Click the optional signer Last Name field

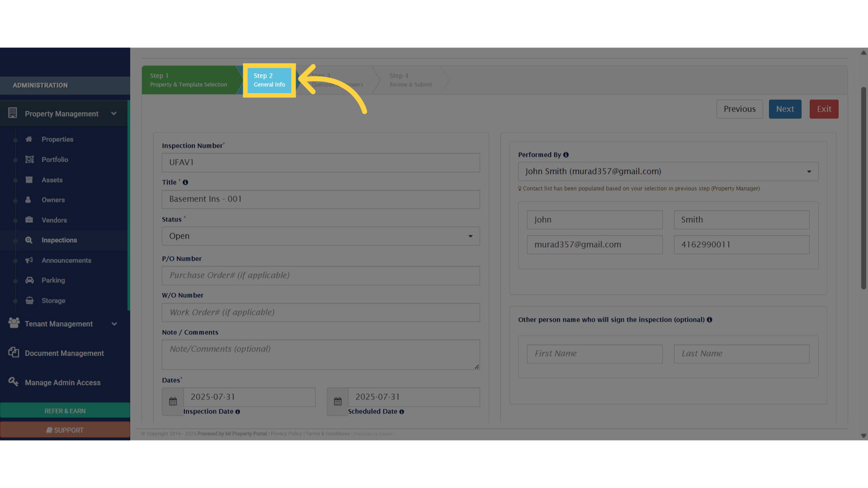tap(742, 354)
